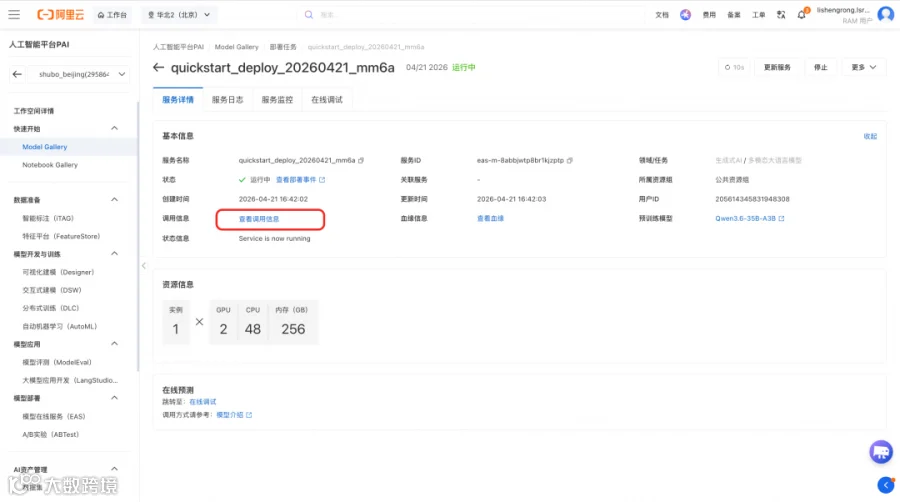This screenshot has height=502, width=900.
Task: Click the 在线调试 link under 在线预测
Action: pos(203,402)
